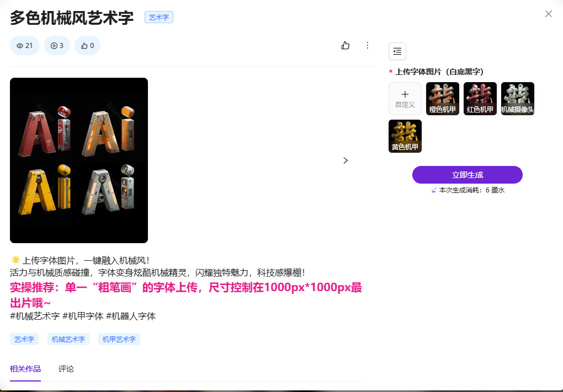Image resolution: width=563 pixels, height=392 pixels.
Task: Click the hashtag line #机械艺术字 #机甲字体
Action: tap(83, 316)
